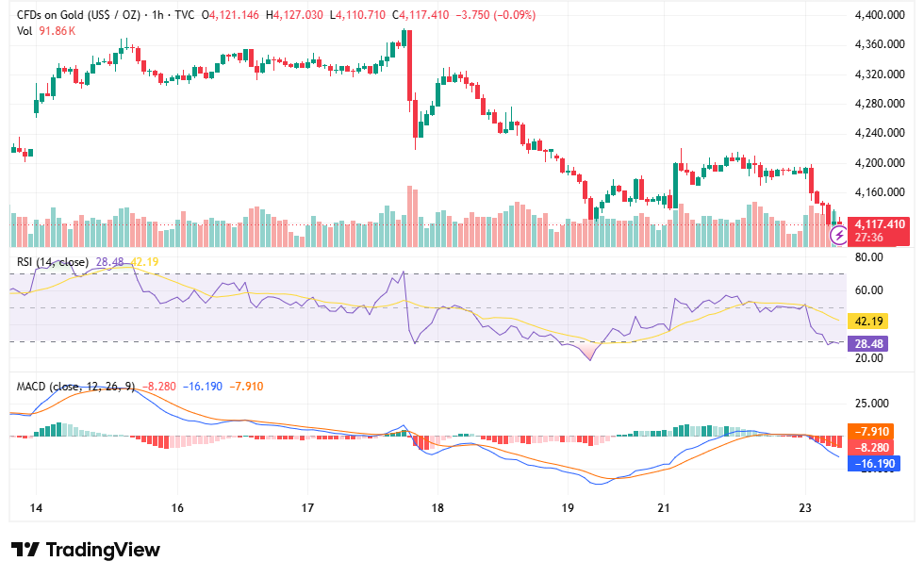Click date 14 on the time axis

tap(36, 508)
